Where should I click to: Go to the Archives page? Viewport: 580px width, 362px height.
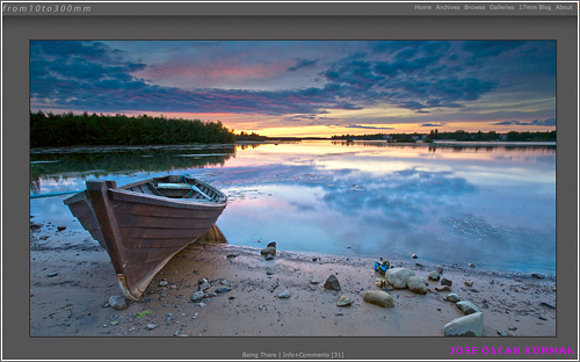point(448,7)
